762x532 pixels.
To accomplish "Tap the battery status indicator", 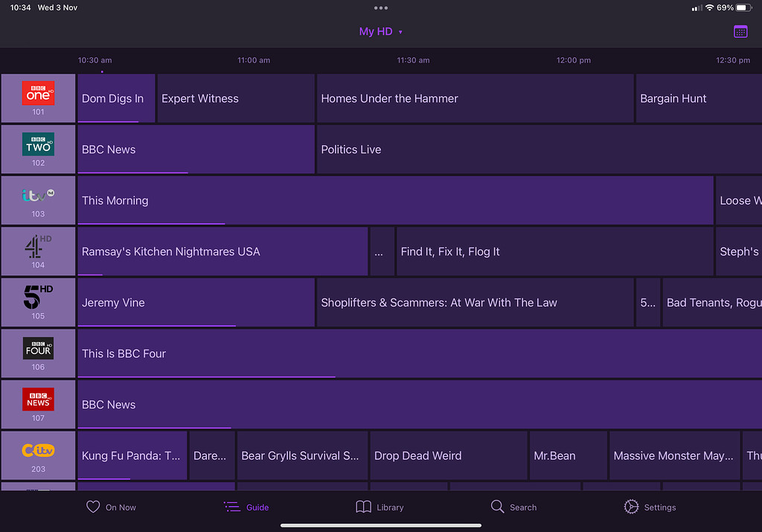I will 743,7.
